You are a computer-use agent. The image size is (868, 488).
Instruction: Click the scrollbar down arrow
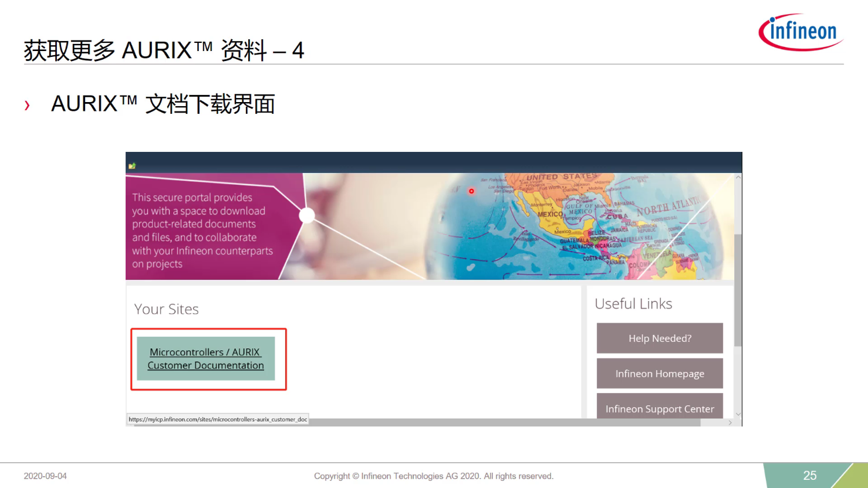click(x=737, y=413)
